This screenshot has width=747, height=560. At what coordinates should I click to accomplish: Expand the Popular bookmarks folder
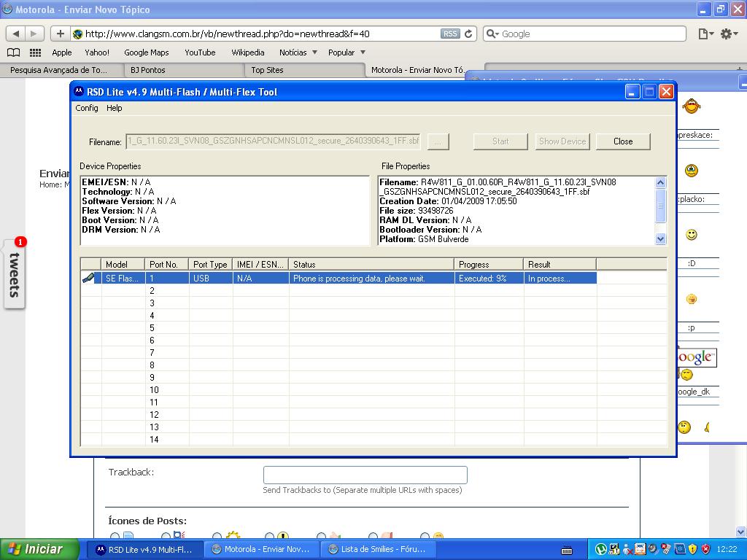pyautogui.click(x=347, y=52)
